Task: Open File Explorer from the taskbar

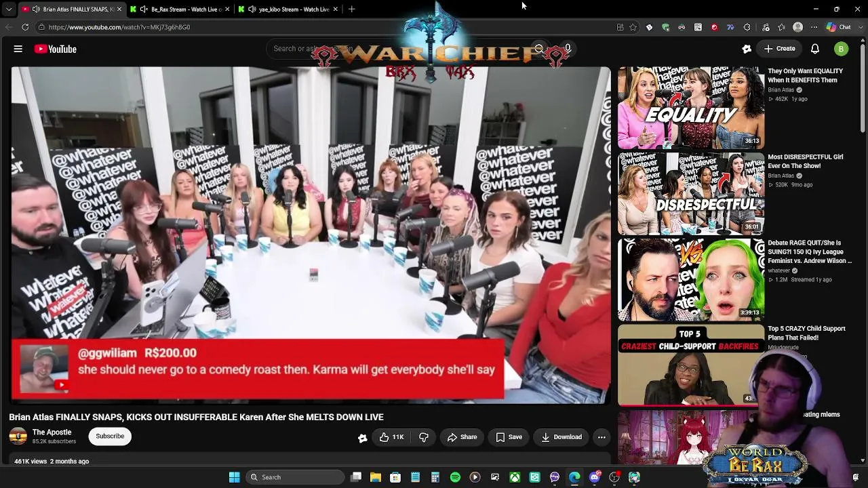Action: coord(376,477)
